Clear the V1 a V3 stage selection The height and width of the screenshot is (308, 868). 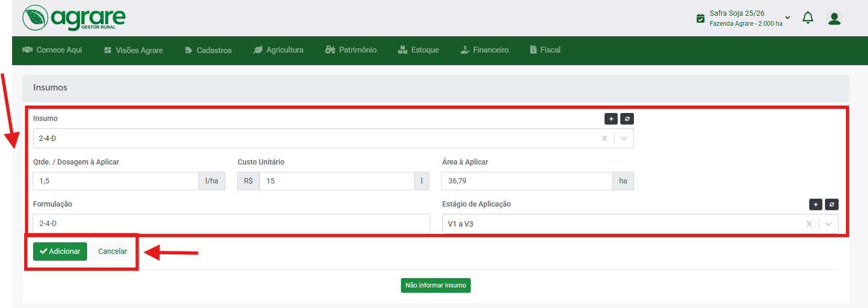click(809, 224)
